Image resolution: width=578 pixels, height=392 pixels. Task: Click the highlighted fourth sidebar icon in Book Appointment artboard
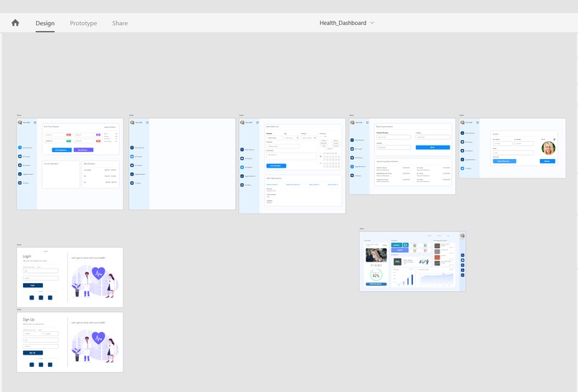352,166
